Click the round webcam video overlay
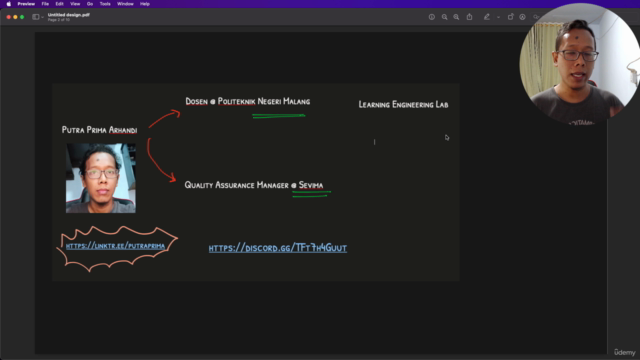This screenshot has height=360, width=640. coord(580,63)
